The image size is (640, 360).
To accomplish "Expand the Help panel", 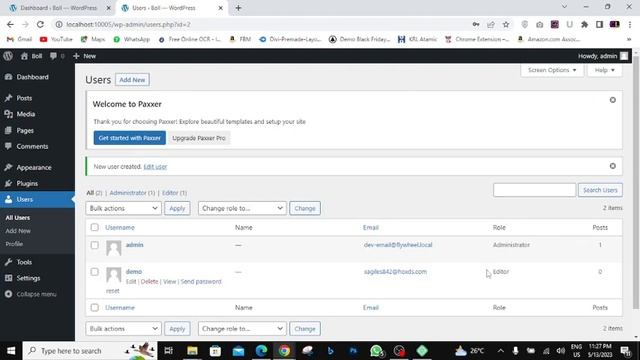I will point(604,70).
